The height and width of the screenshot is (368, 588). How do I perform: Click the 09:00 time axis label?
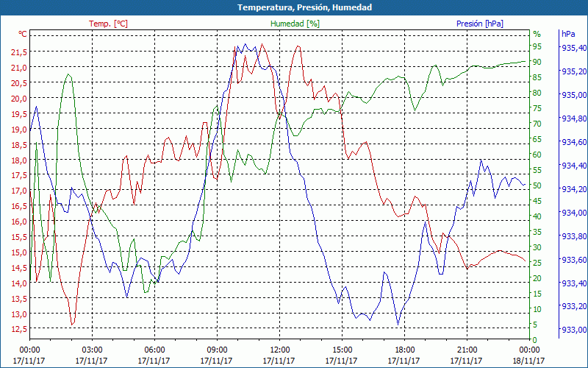(x=217, y=350)
